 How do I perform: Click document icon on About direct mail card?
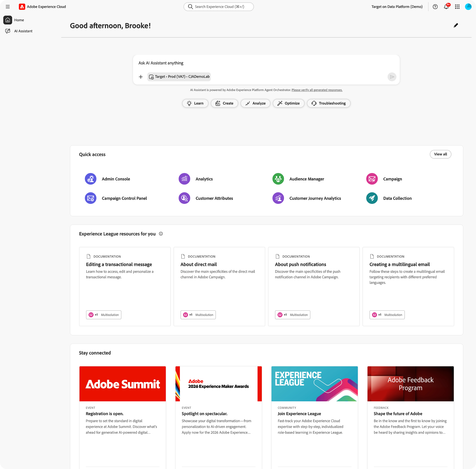[183, 256]
